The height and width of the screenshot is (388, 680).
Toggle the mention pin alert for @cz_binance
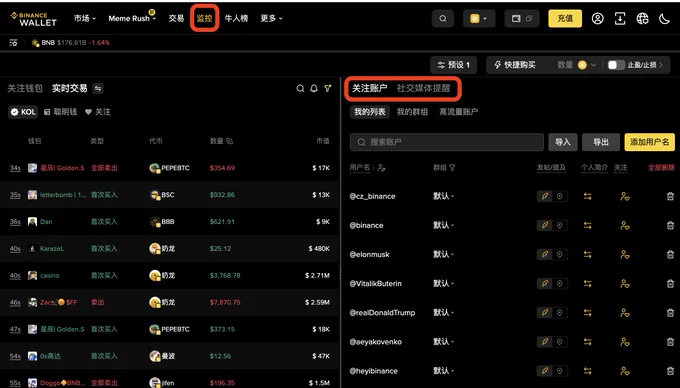559,196
